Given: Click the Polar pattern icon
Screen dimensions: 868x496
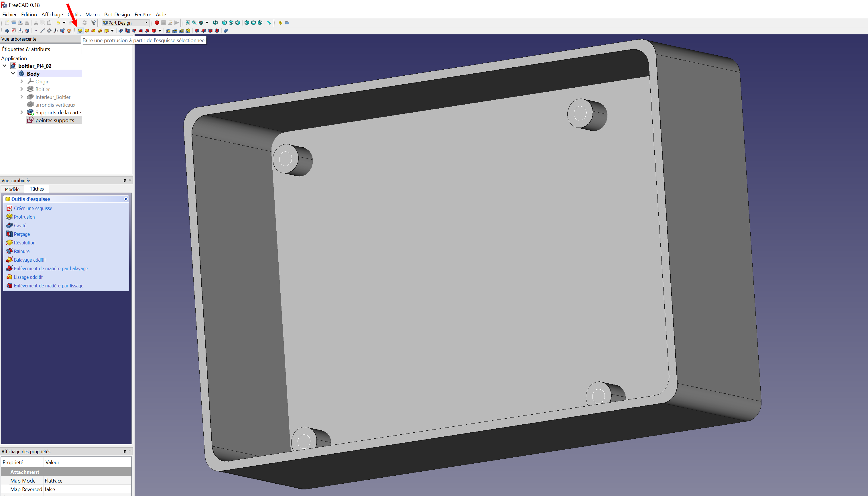Looking at the screenshot, I should (182, 31).
